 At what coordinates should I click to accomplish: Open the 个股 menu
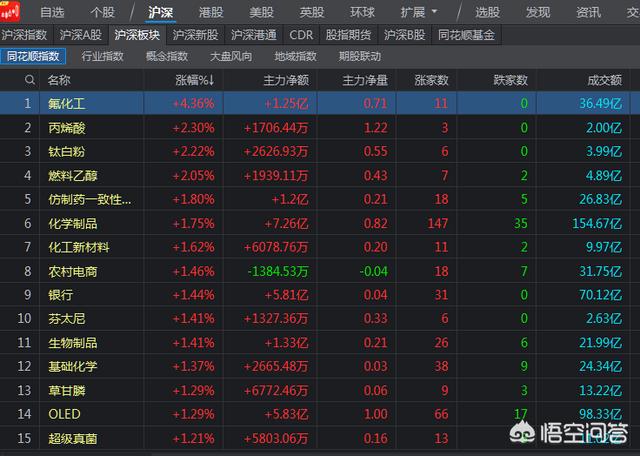click(x=102, y=12)
